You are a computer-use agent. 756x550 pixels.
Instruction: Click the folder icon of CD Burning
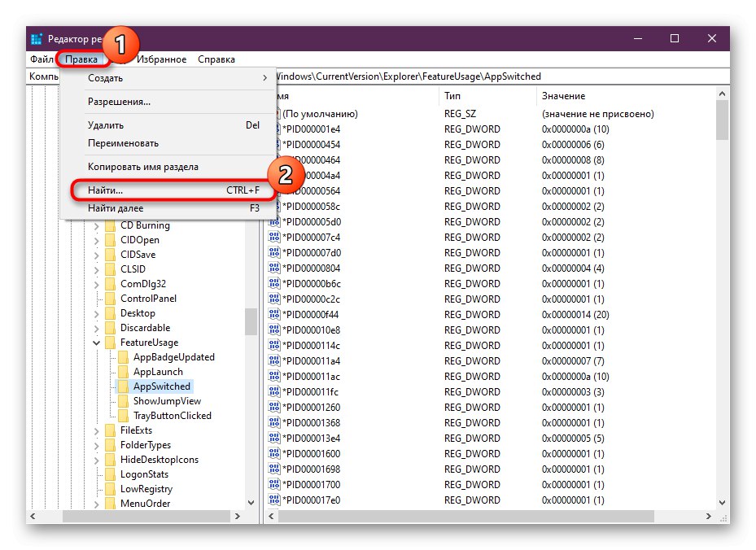[x=111, y=225]
